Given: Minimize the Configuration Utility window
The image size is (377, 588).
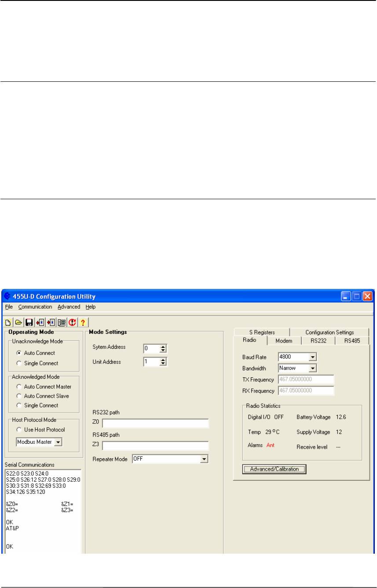Looking at the screenshot, I should click(346, 296).
